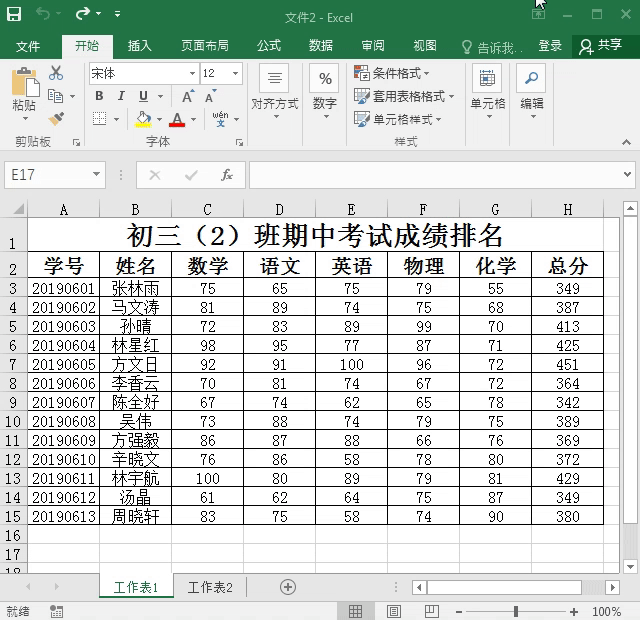The height and width of the screenshot is (620, 640).
Task: Click the Borders icon
Action: pos(99,119)
